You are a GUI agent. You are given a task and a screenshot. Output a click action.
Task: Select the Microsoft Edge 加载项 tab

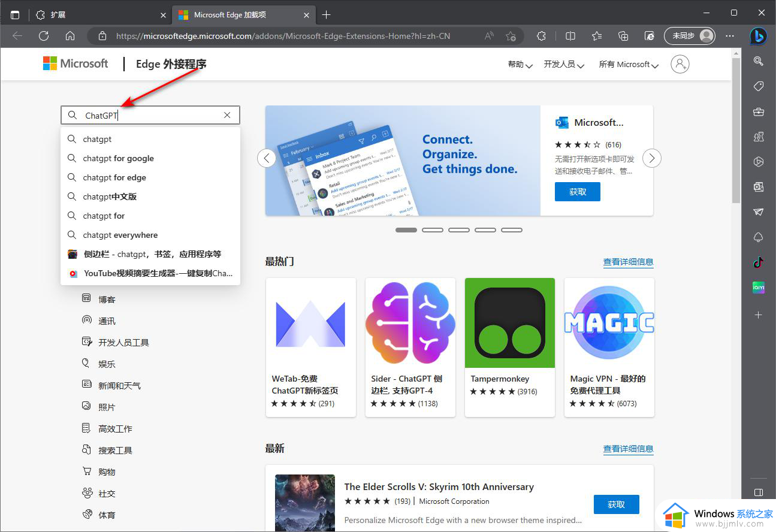(243, 15)
